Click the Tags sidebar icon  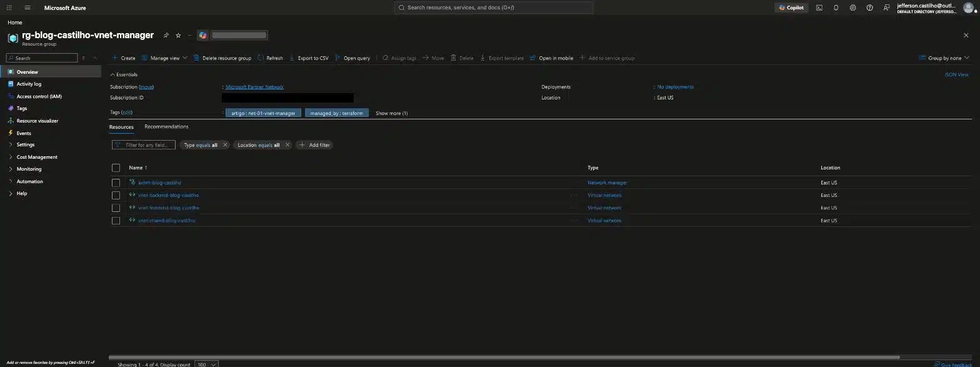11,108
